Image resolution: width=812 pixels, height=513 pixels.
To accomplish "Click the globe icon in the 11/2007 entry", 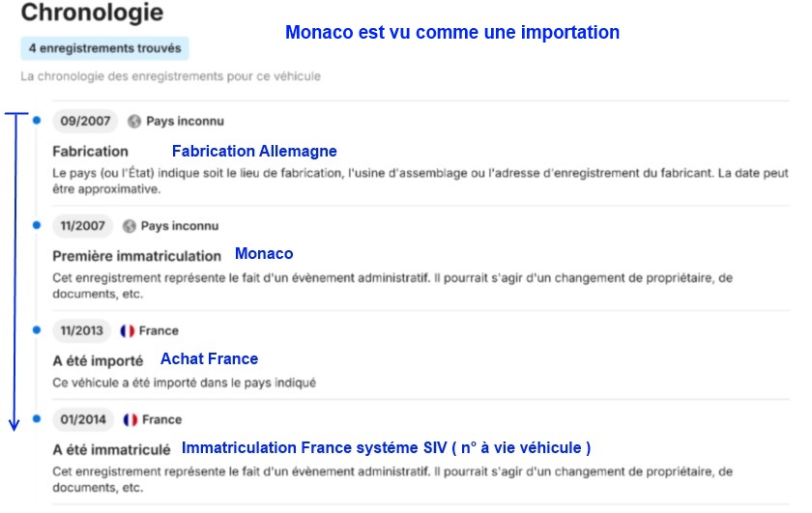I will click(130, 226).
